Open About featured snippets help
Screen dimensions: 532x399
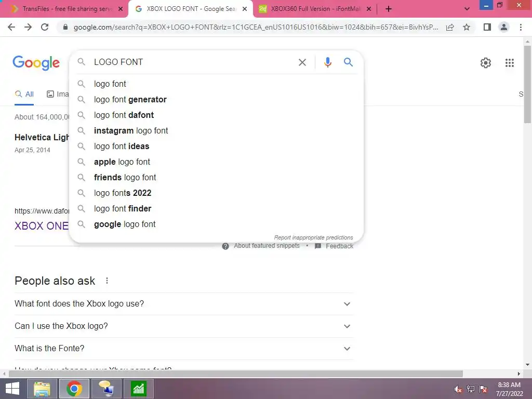[261, 246]
